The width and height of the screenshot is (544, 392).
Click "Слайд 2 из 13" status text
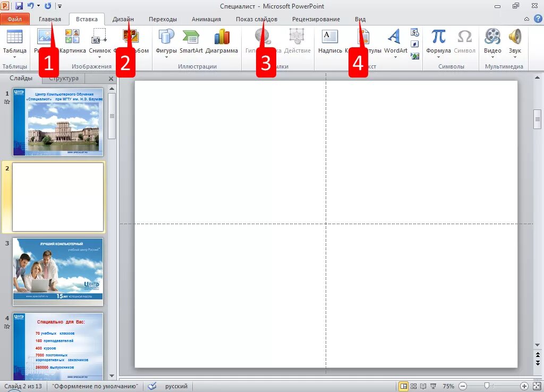[x=23, y=386]
